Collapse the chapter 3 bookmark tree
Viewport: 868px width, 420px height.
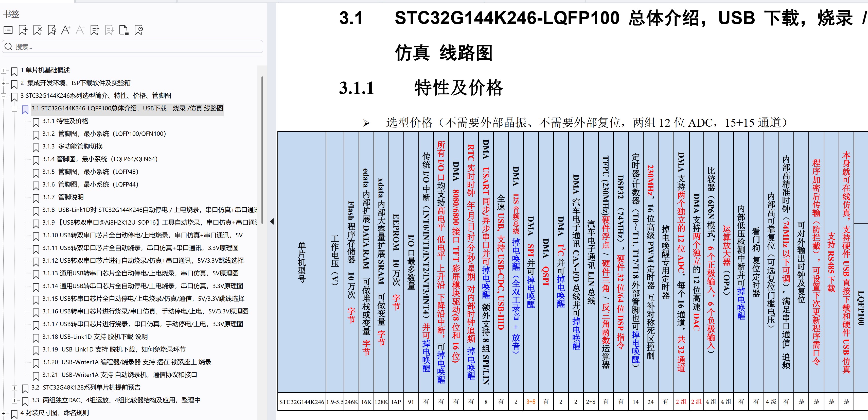pyautogui.click(x=3, y=96)
